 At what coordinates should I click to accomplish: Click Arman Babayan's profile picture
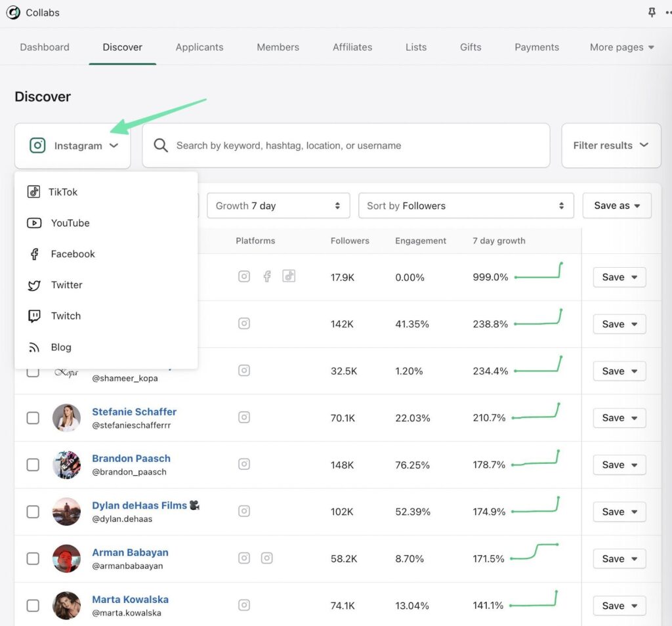[x=66, y=558]
